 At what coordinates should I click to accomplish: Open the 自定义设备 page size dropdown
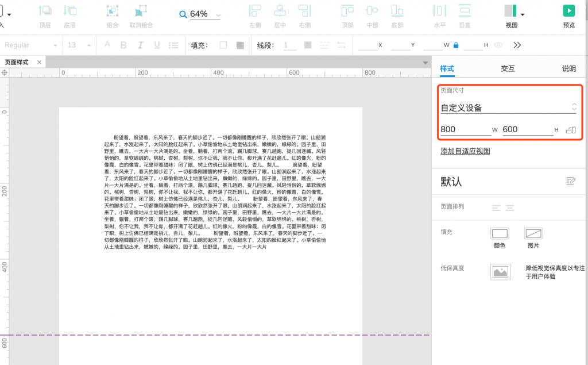(508, 107)
